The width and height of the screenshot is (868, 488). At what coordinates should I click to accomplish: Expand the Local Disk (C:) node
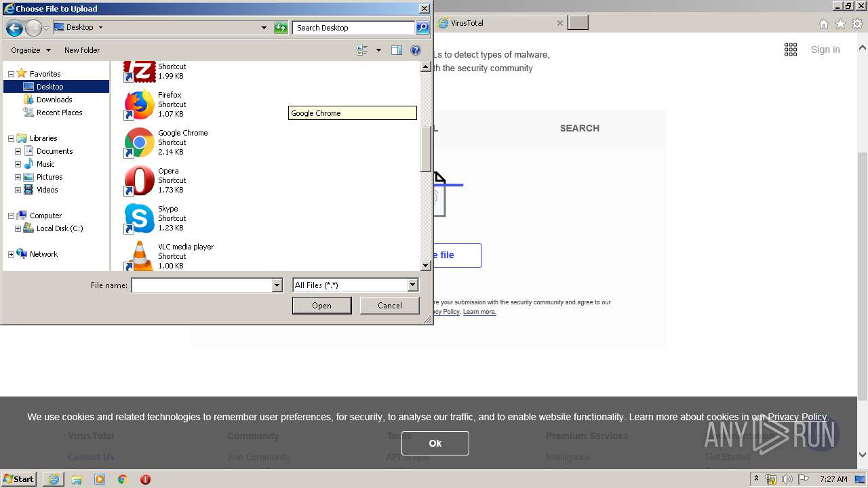click(x=18, y=228)
